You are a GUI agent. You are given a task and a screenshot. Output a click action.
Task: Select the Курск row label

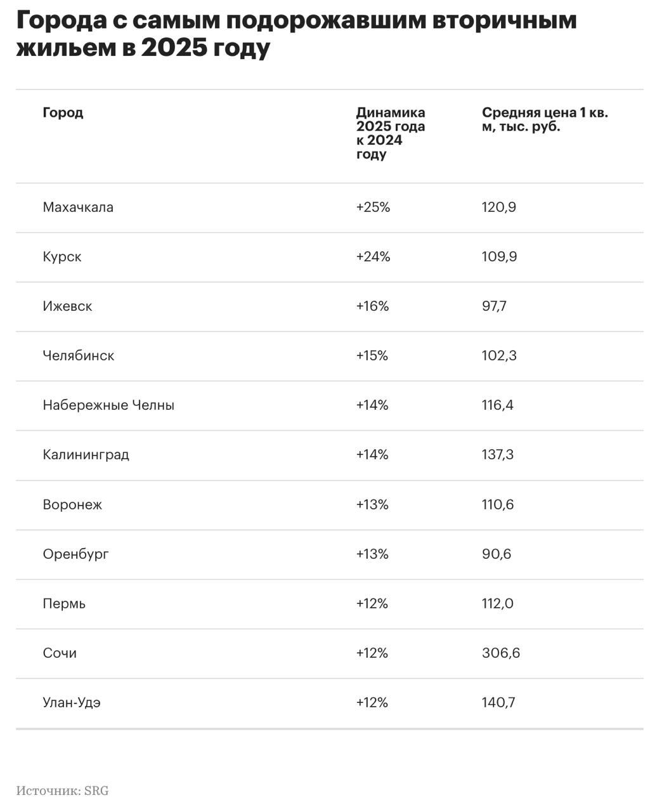coord(62,257)
